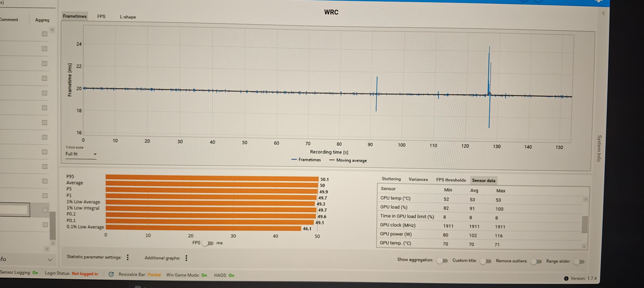This screenshot has height=288, width=644.
Task: Toggle the FPS/ms switch
Action: coord(208,243)
